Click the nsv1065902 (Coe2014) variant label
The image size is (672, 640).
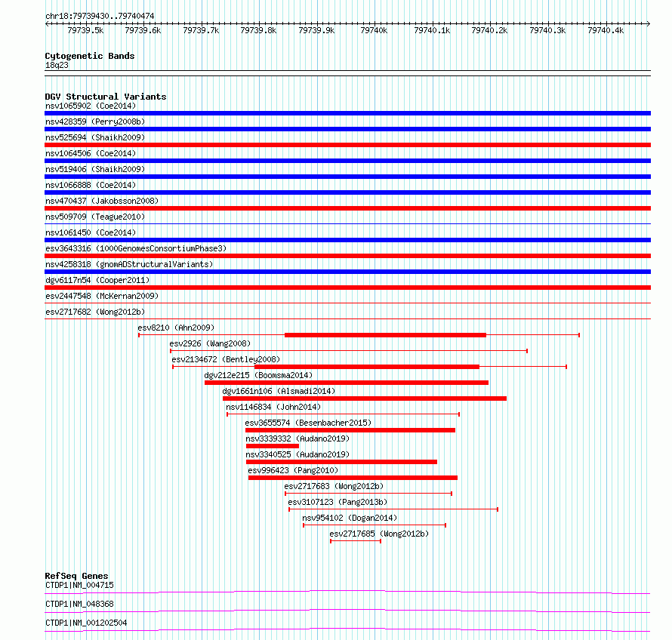(91, 106)
